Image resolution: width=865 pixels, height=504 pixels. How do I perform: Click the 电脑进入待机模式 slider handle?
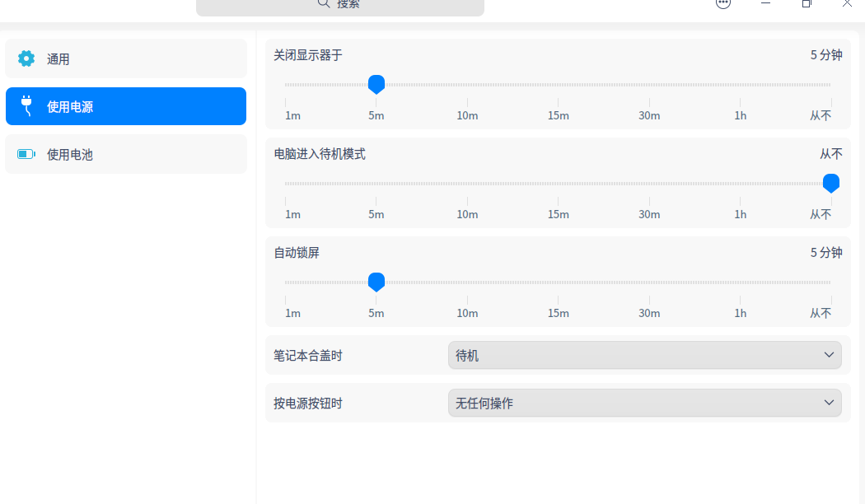831,183
